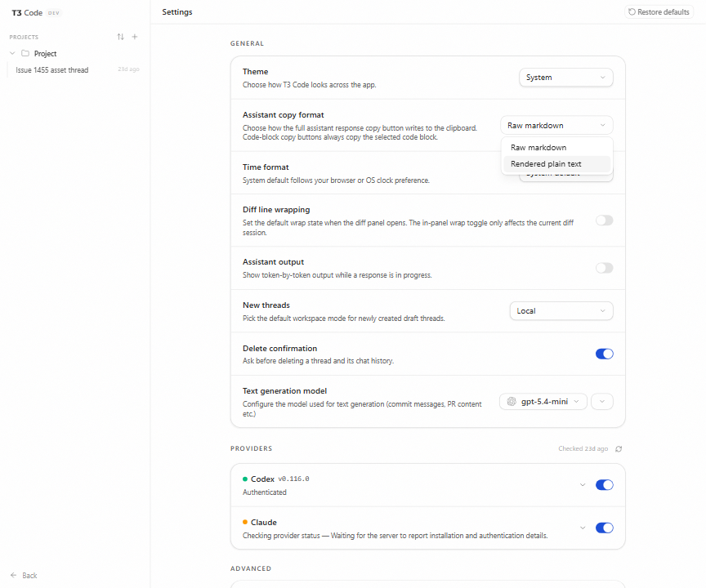Toggle off the Codex provider
Viewport: 706px width, 588px height.
[604, 484]
